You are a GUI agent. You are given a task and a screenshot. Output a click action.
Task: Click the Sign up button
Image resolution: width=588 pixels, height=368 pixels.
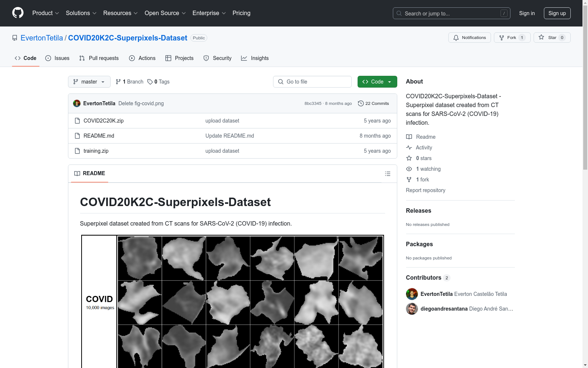[x=557, y=13]
